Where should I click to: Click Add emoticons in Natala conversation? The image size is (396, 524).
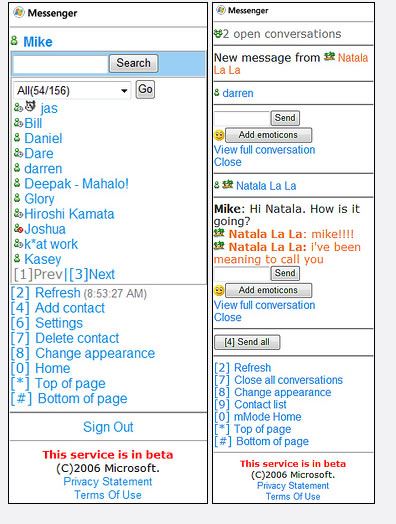point(268,290)
